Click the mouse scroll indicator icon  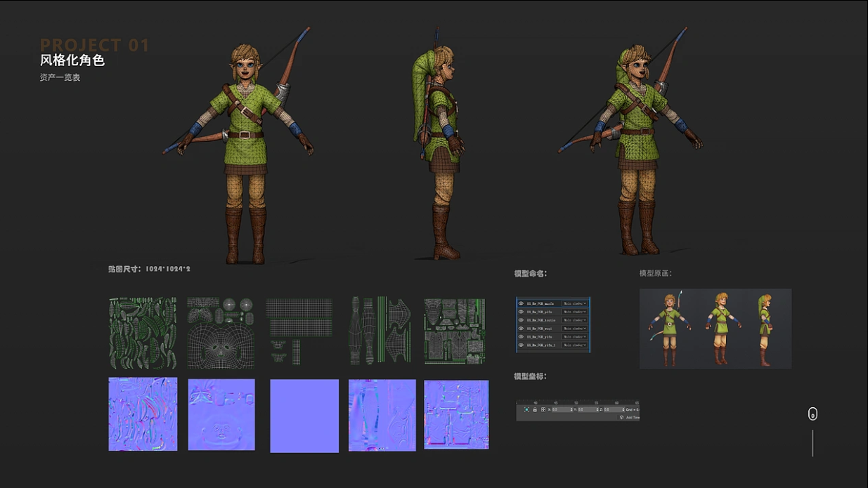812,414
